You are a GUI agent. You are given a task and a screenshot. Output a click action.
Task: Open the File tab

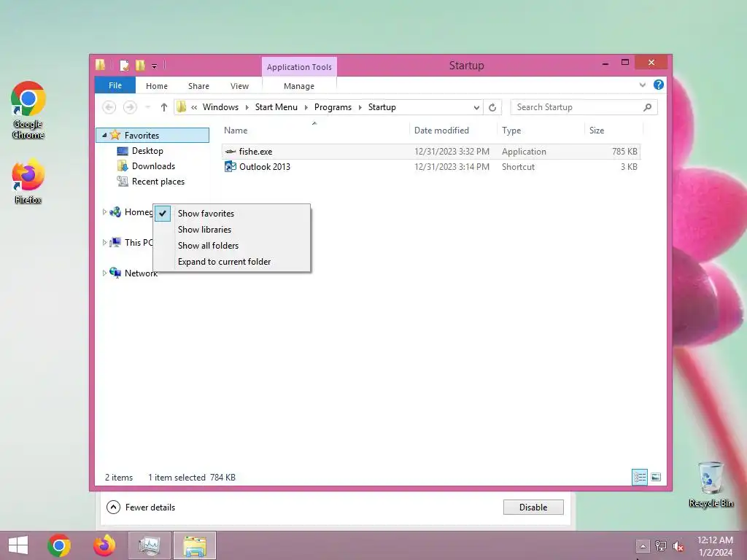(x=115, y=85)
